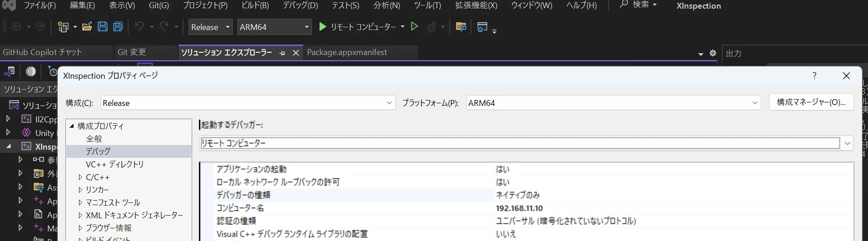Expand the ブラウザー情報 node
The image size is (868, 241).
[x=80, y=228]
